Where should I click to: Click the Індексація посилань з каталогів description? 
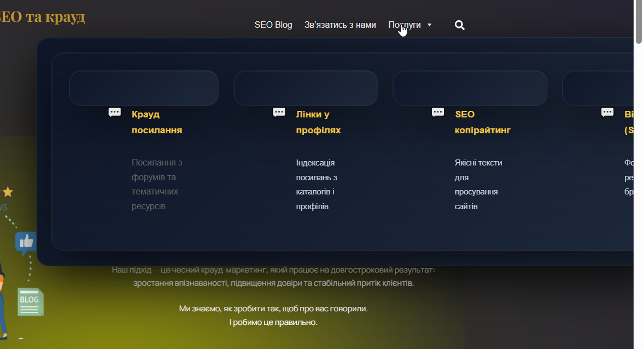[317, 184]
